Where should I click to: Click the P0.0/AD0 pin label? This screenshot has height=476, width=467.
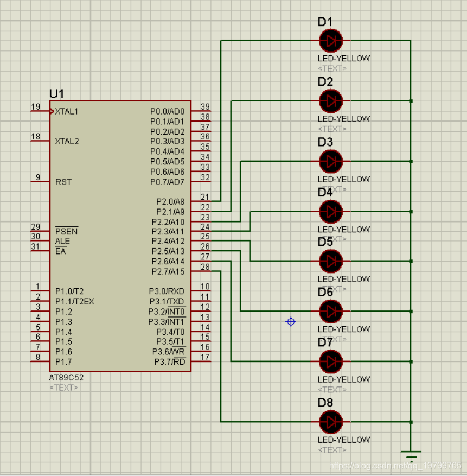(167, 111)
